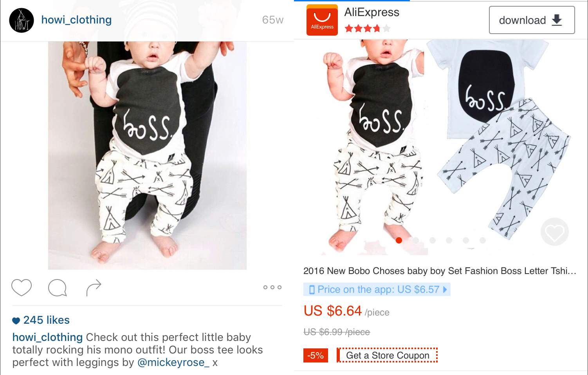Viewport: 588px width, 375px height.
Task: Open the Bobo Choses product title
Action: tap(440, 271)
